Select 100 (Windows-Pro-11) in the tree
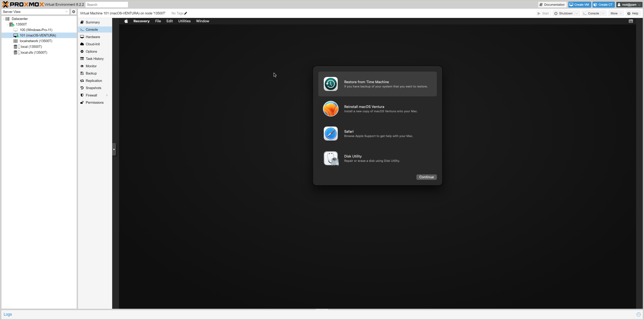 pos(36,30)
